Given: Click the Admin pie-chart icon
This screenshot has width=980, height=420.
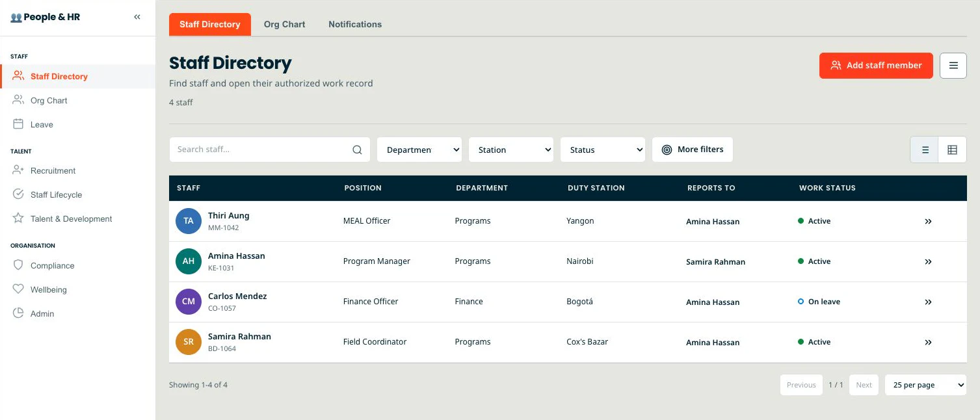Looking at the screenshot, I should (18, 313).
